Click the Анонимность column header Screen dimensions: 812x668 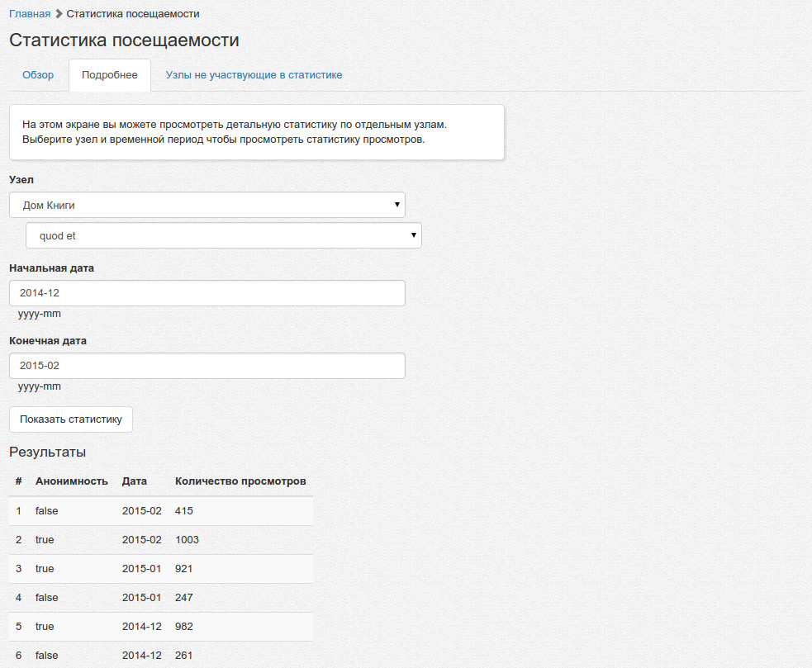pos(72,481)
